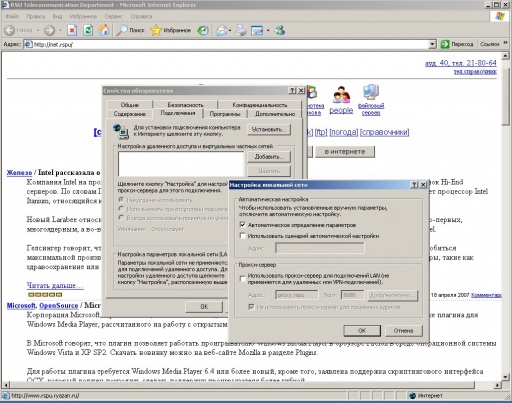Click the в интернете search button

click(x=345, y=152)
